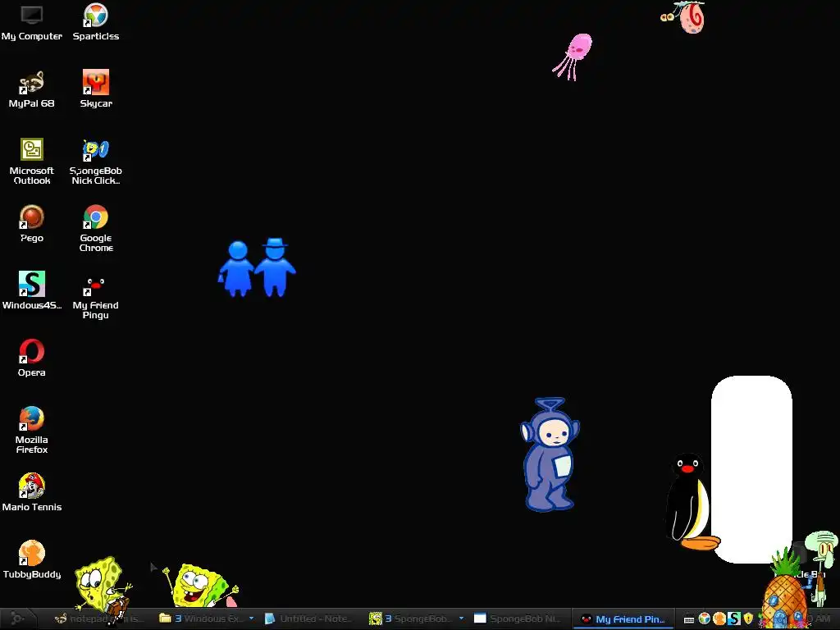Open the on-screen keyboard tray icon
This screenshot has width=840, height=630.
(x=689, y=619)
